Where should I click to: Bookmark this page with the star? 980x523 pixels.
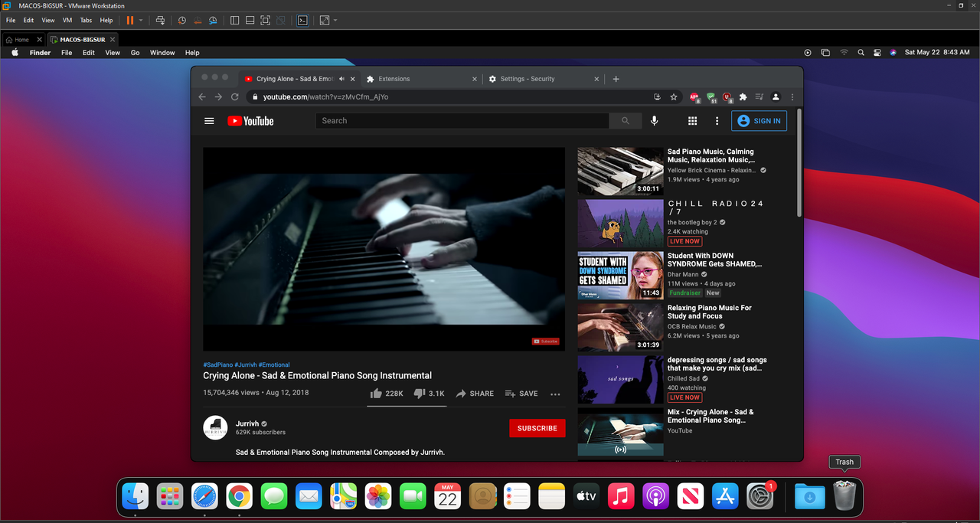(x=674, y=97)
